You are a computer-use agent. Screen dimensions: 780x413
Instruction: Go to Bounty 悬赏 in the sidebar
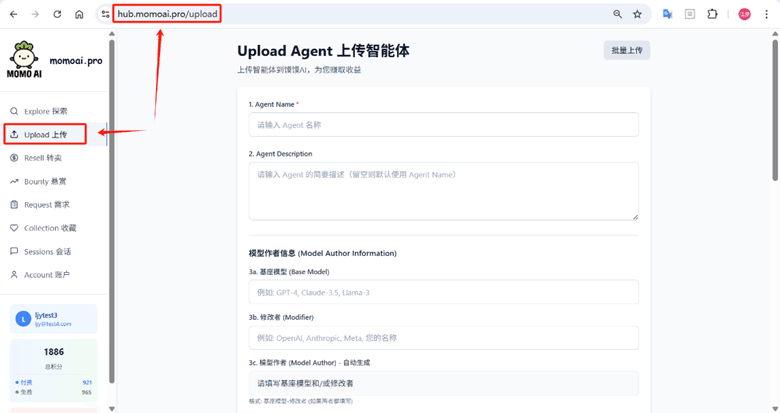point(45,181)
